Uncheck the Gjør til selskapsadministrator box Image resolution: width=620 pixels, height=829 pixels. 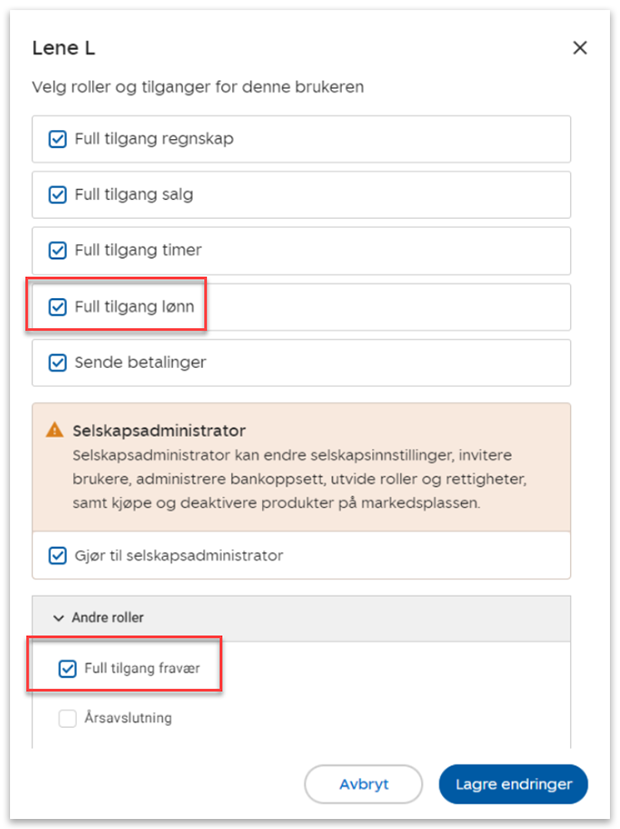[58, 556]
